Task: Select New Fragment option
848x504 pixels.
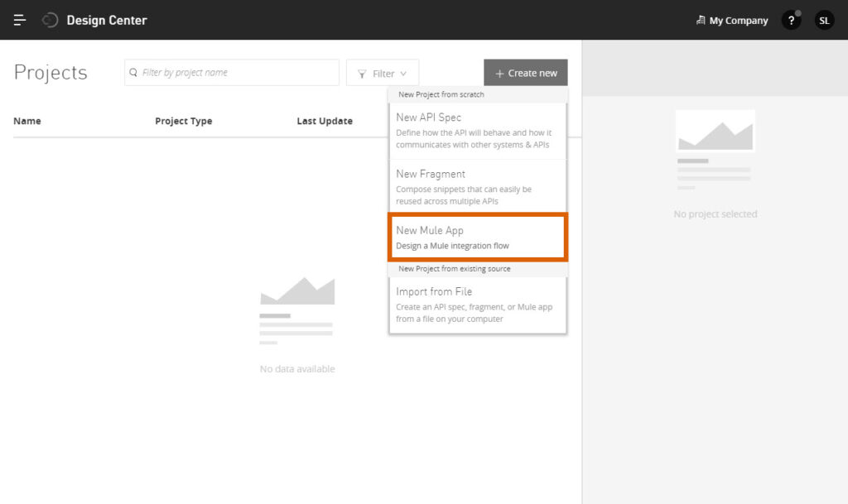Action: (x=478, y=187)
